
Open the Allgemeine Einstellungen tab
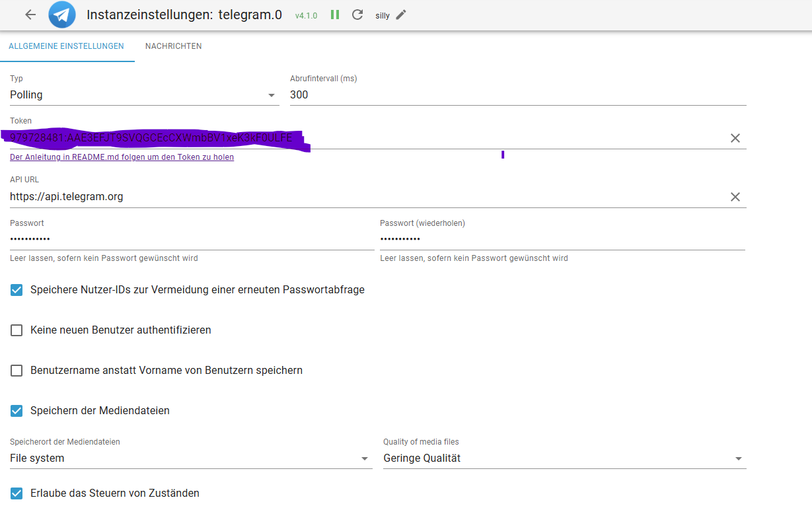pos(66,46)
